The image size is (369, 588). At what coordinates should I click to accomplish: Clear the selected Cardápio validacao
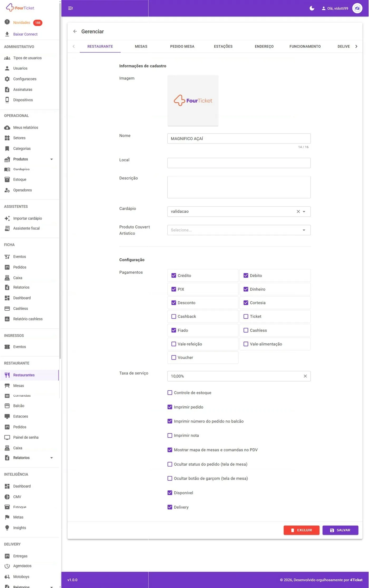pos(298,211)
